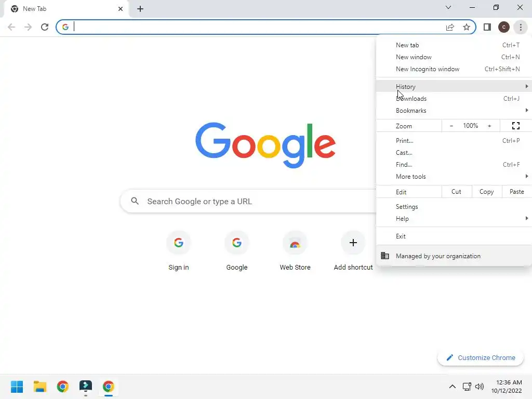Click the Paste button
The image size is (532, 399).
click(516, 192)
